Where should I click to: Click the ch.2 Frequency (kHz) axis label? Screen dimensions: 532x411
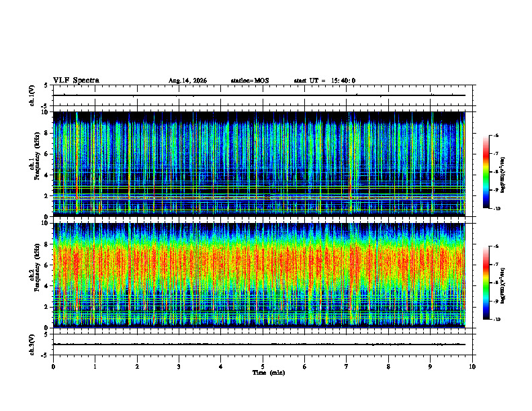pos(35,267)
